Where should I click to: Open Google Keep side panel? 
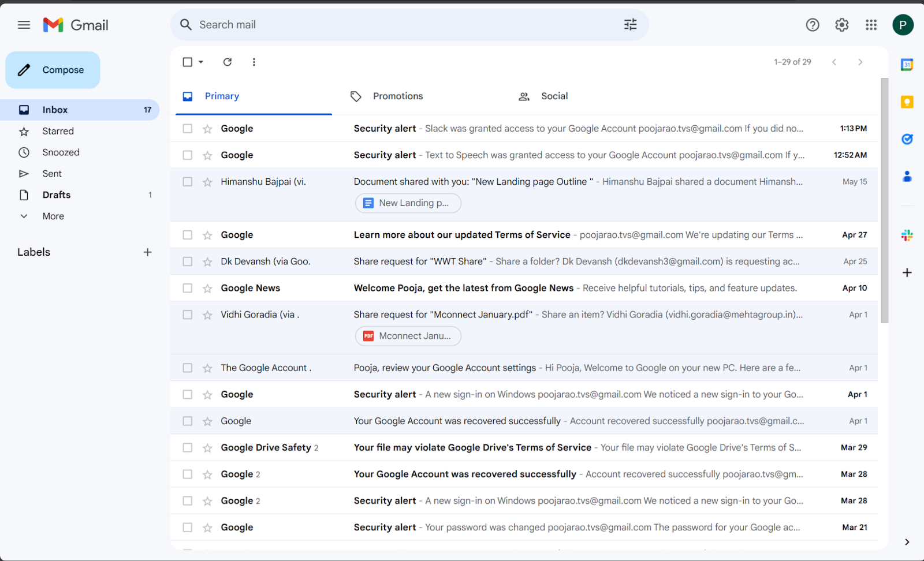[x=907, y=102]
